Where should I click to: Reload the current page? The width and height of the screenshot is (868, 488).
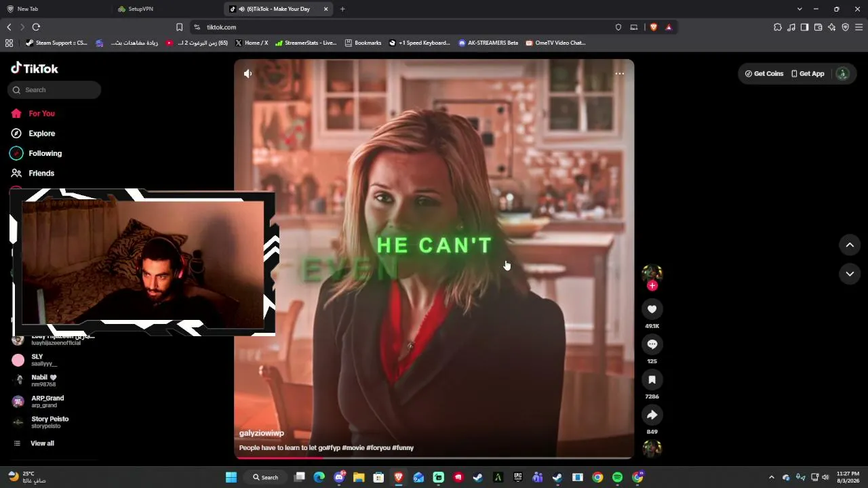pyautogui.click(x=36, y=27)
